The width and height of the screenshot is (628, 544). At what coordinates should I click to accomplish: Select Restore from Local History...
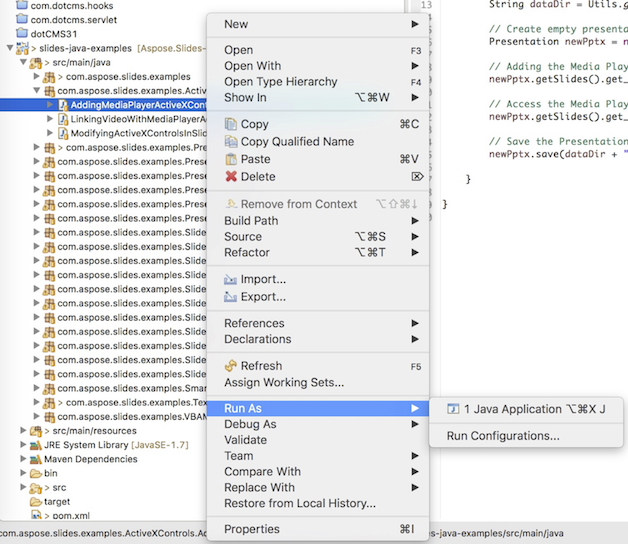point(318,503)
